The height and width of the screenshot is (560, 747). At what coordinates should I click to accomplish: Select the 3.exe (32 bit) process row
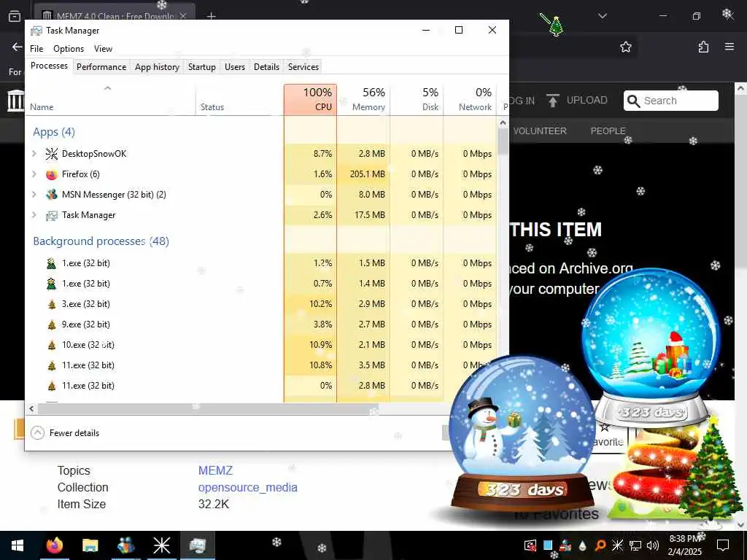(x=261, y=304)
